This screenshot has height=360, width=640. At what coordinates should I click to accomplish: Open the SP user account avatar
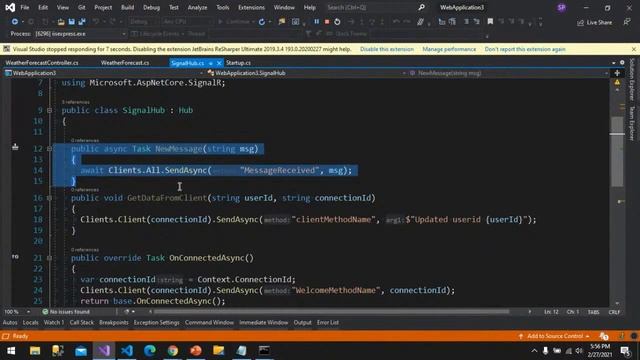click(561, 7)
